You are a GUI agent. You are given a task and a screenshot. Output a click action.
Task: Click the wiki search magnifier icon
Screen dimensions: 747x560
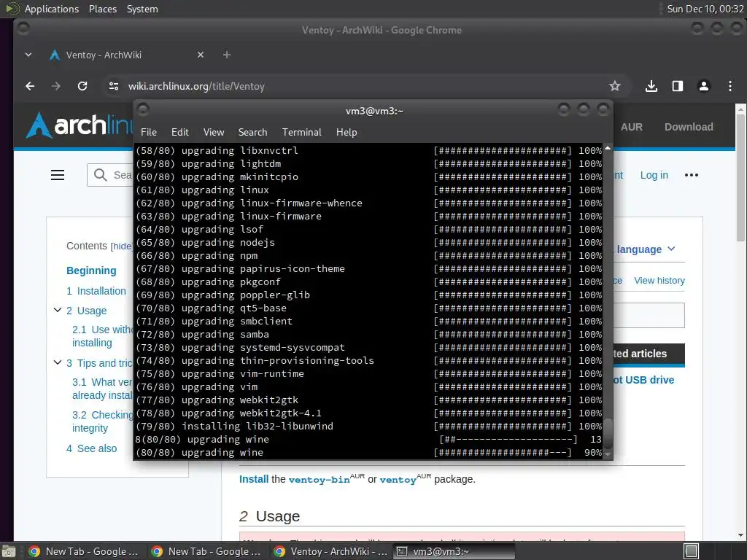100,175
